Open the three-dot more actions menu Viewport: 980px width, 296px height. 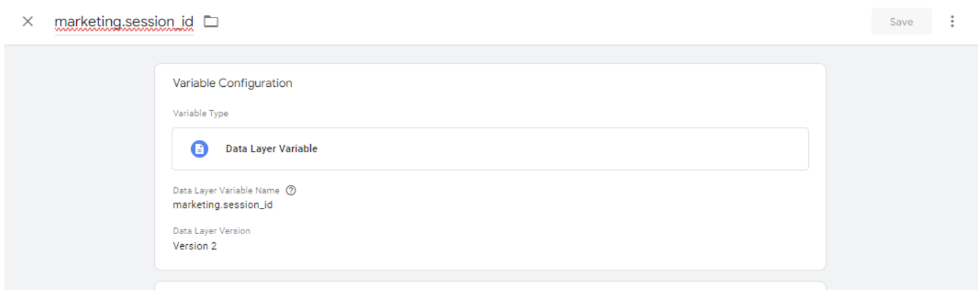(952, 22)
